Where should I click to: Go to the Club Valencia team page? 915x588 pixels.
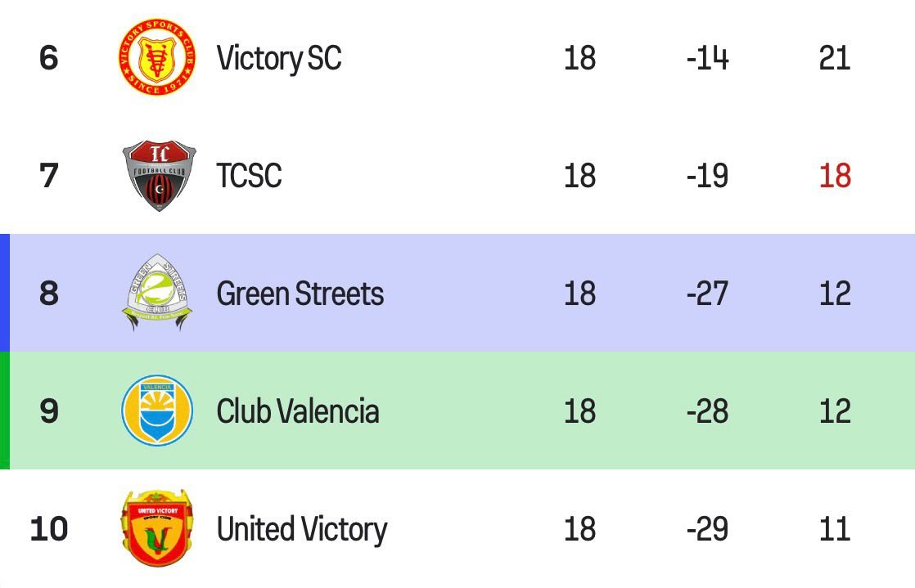(297, 411)
